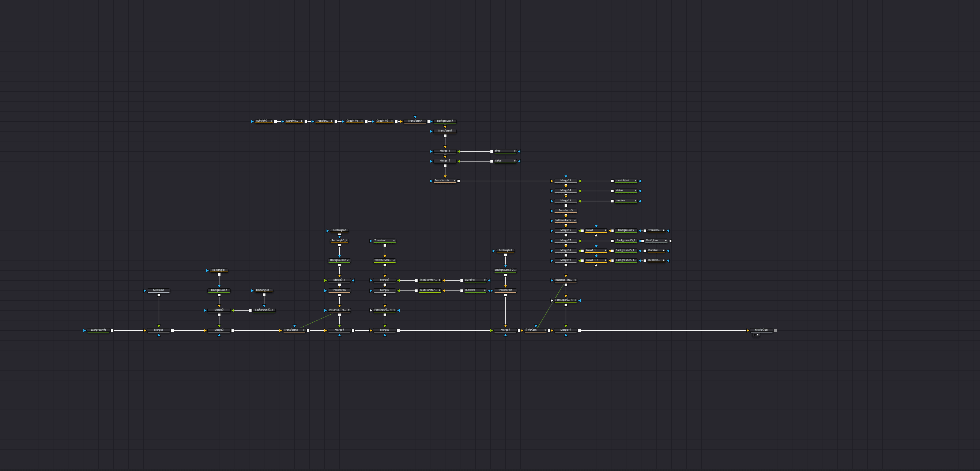Click the MediaIn1 node
Screen dimensions: 980x471
click(x=159, y=290)
